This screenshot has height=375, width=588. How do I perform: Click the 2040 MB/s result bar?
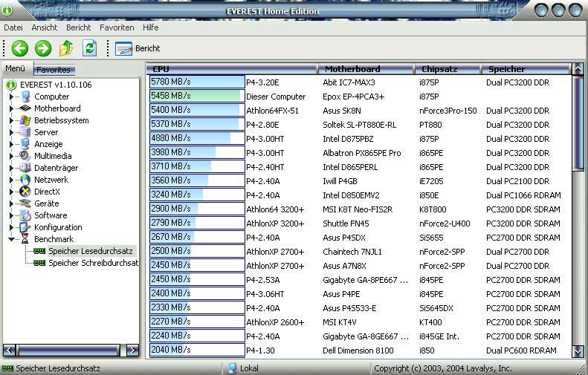[x=197, y=350]
